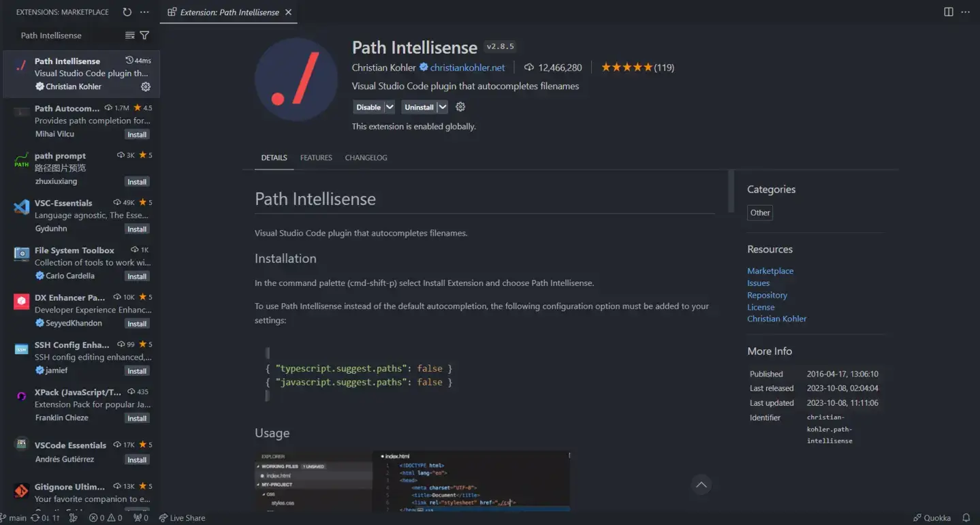Screen dimensions: 980x525
Task: Click the Other category tag
Action: (760, 212)
